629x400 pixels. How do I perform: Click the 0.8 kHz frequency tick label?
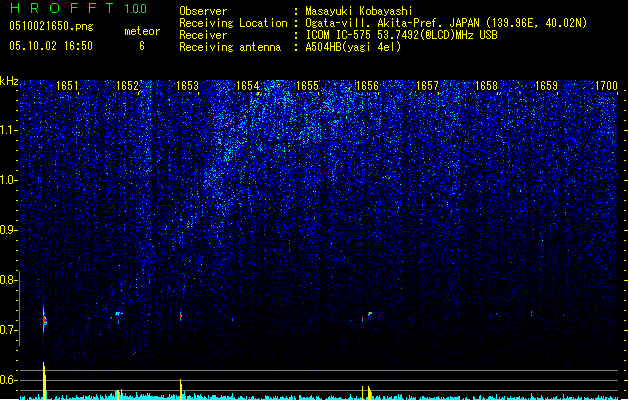(8, 280)
